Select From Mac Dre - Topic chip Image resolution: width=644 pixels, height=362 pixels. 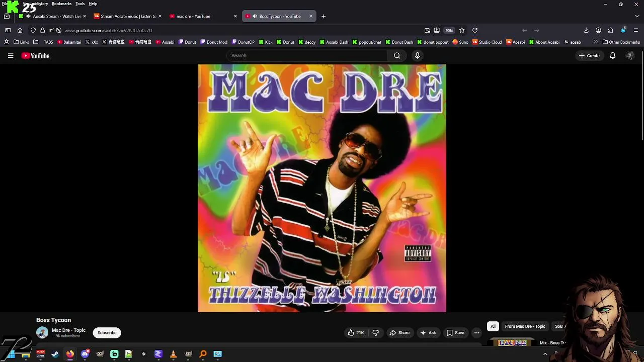(525, 326)
